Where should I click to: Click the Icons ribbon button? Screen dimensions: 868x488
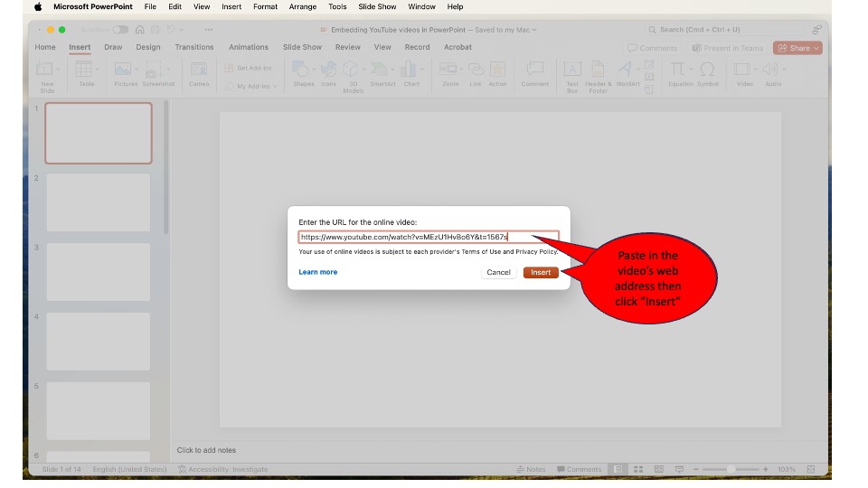pos(328,74)
